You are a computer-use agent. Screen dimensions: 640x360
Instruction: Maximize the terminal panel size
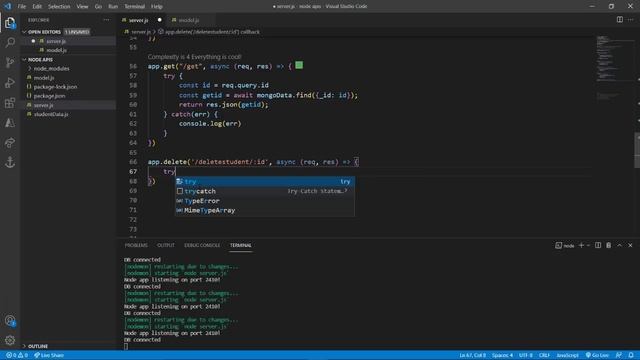coord(620,245)
